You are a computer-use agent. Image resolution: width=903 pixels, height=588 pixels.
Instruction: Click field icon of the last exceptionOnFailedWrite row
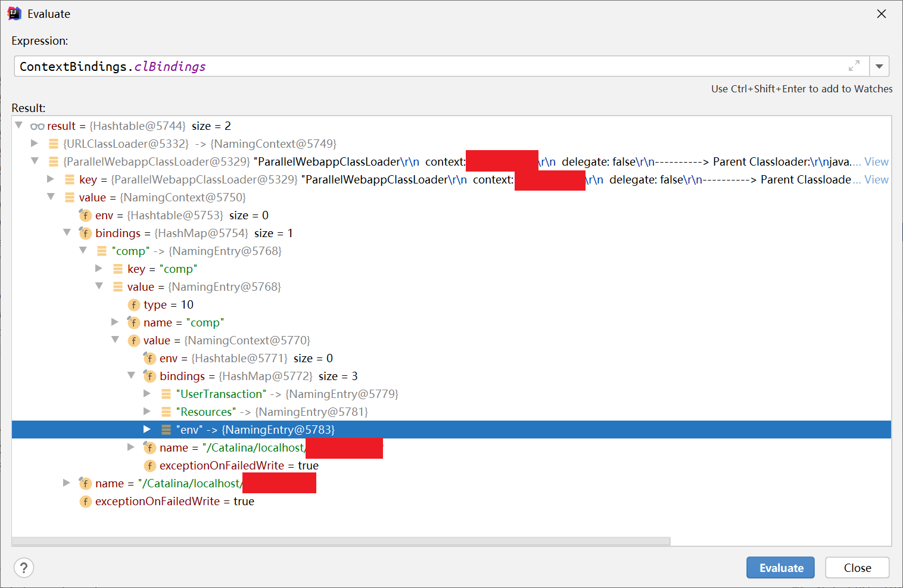[x=85, y=502]
